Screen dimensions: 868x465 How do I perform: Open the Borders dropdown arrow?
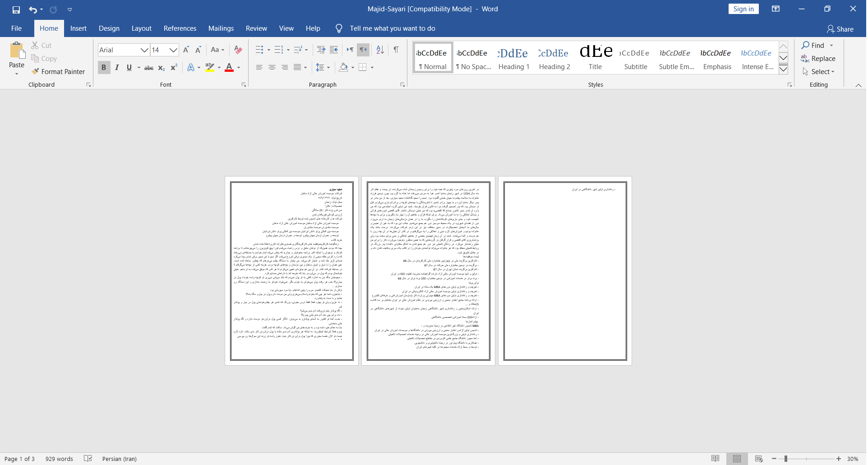(x=372, y=68)
